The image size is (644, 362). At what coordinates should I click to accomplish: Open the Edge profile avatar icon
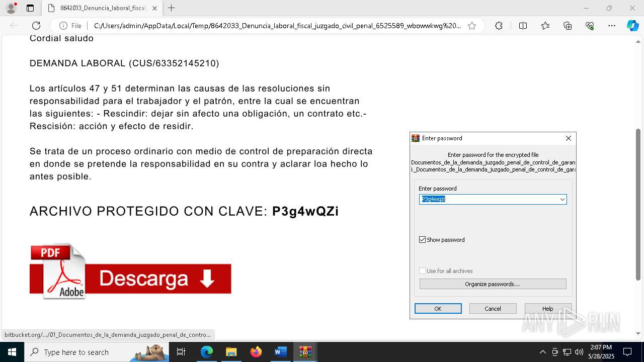pos(11,8)
